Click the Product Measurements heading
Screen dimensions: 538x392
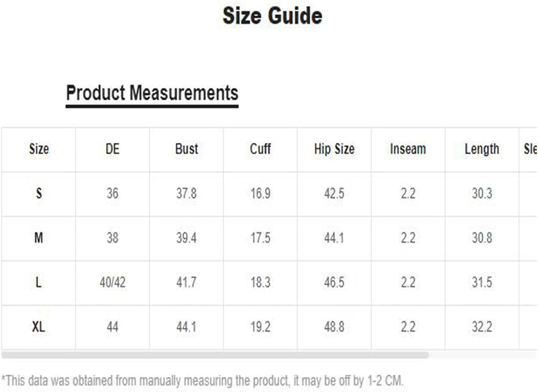tap(152, 93)
